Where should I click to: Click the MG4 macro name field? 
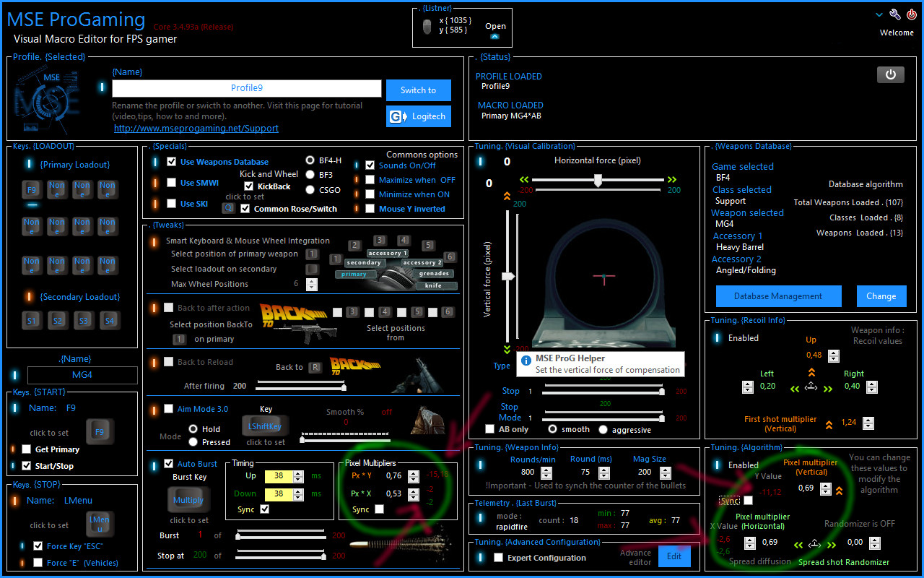[x=82, y=375]
